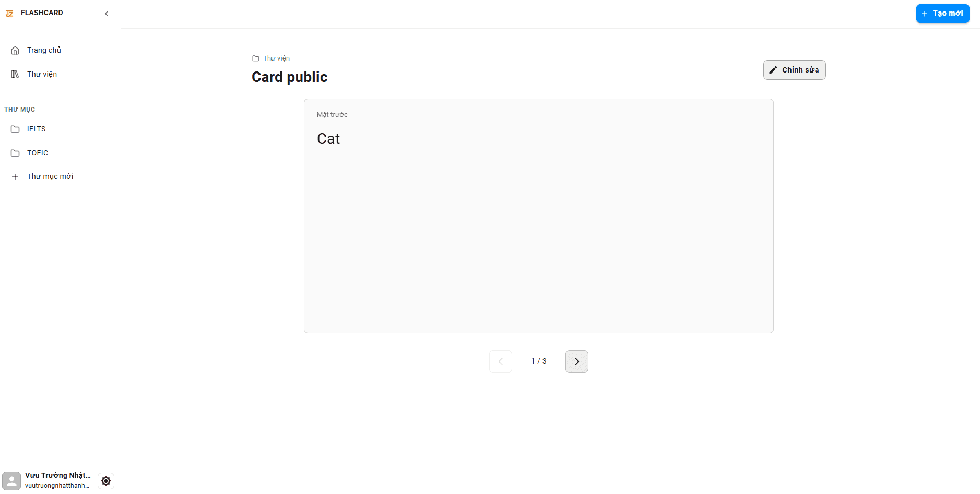
Task: Open the IELTS folder
Action: pyautogui.click(x=36, y=129)
